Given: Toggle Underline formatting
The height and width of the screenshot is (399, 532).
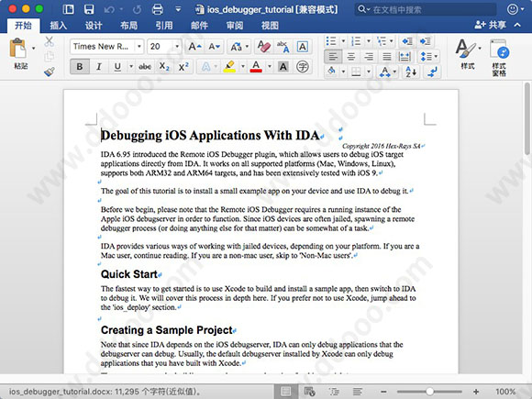Looking at the screenshot, I should pos(117,66).
